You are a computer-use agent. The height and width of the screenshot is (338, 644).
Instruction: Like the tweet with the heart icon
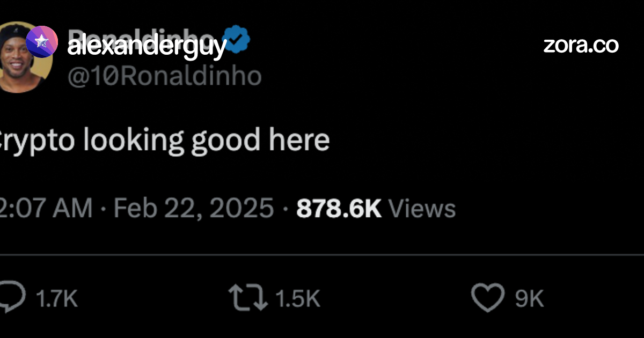click(x=488, y=298)
